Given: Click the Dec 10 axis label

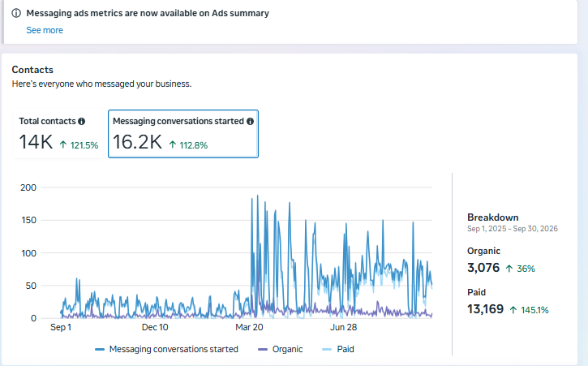Looking at the screenshot, I should pyautogui.click(x=155, y=327).
